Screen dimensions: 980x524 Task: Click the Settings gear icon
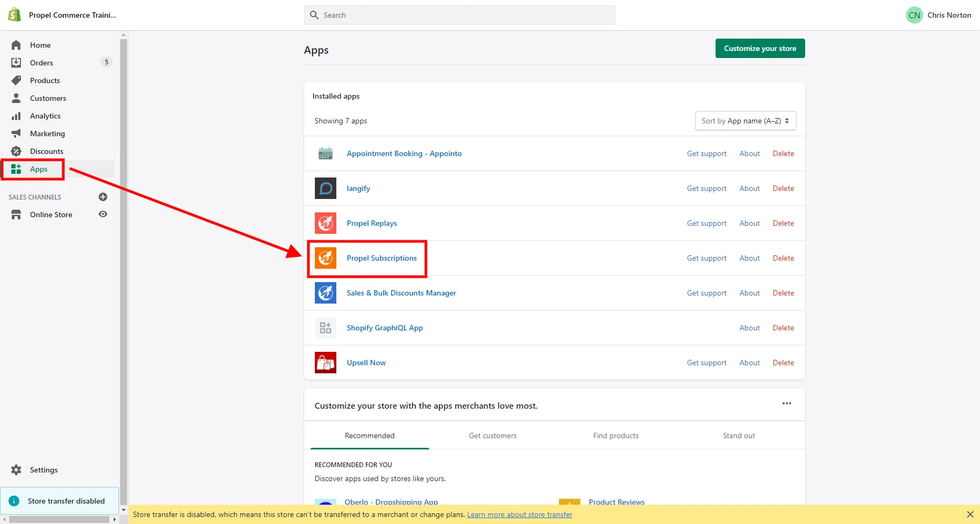pyautogui.click(x=16, y=470)
